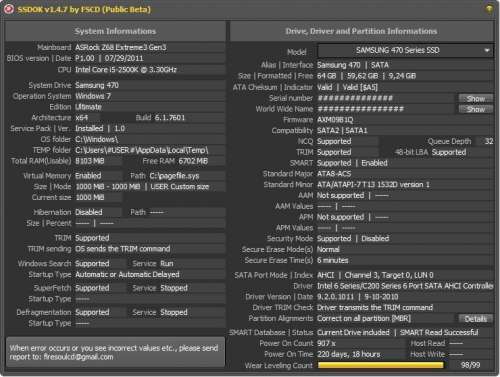Image resolution: width=500 pixels, height=377 pixels.
Task: Click Queue Depth value 32
Action: click(x=489, y=141)
